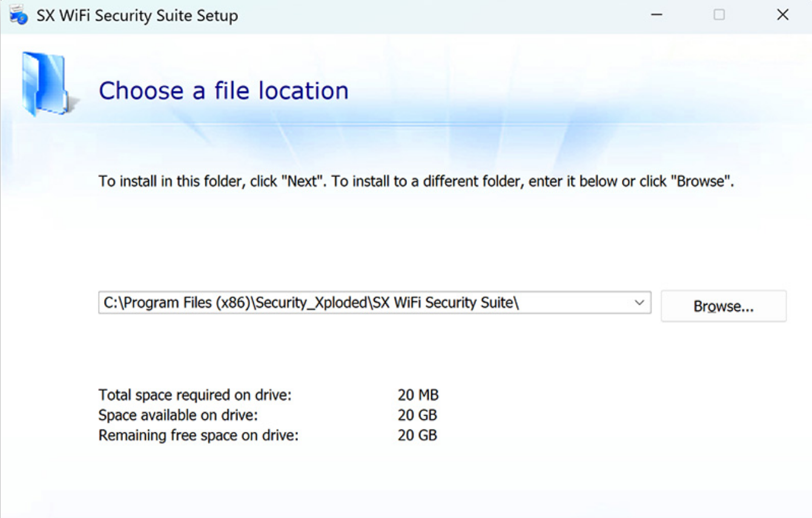Close the SX WiFi Security Suite Setup window

click(784, 15)
